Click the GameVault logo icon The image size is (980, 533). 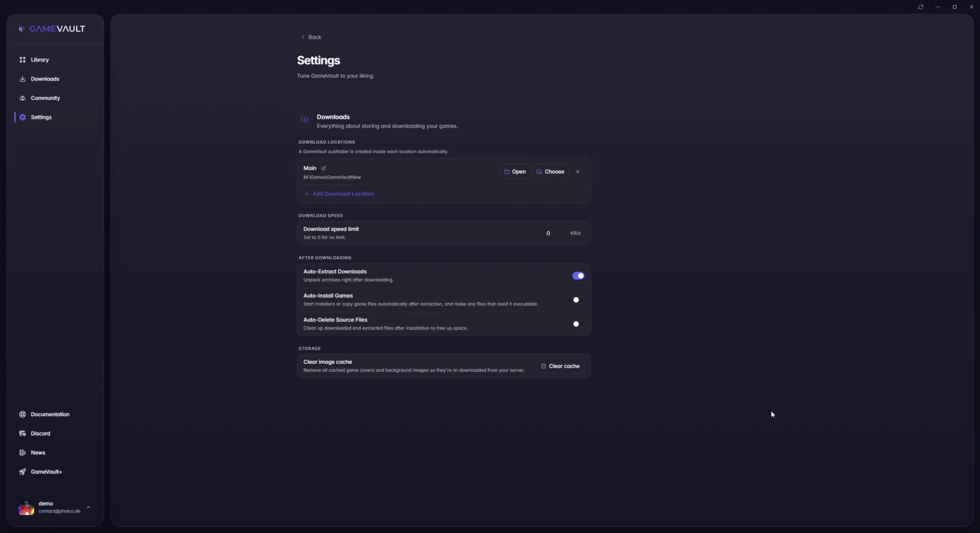tap(22, 29)
